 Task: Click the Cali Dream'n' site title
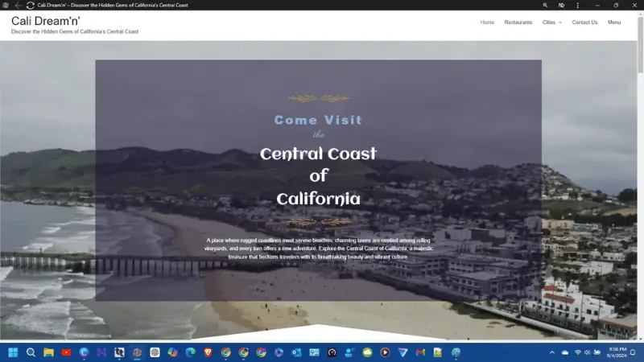pos(46,21)
